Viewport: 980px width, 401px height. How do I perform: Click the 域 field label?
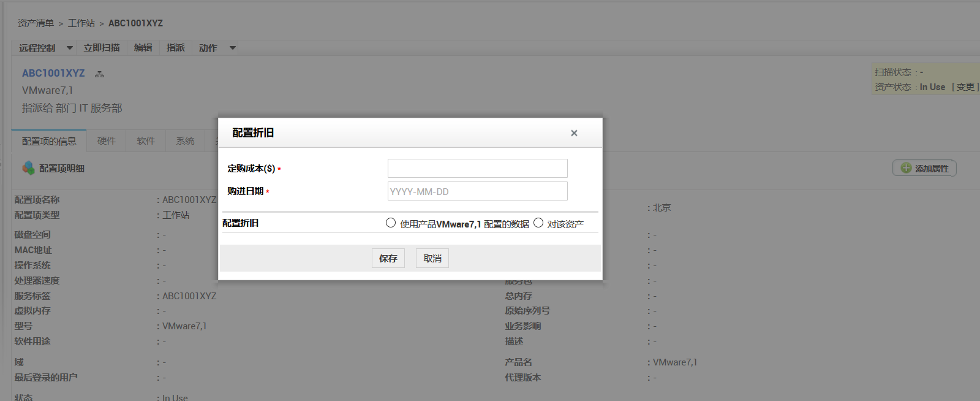click(19, 362)
